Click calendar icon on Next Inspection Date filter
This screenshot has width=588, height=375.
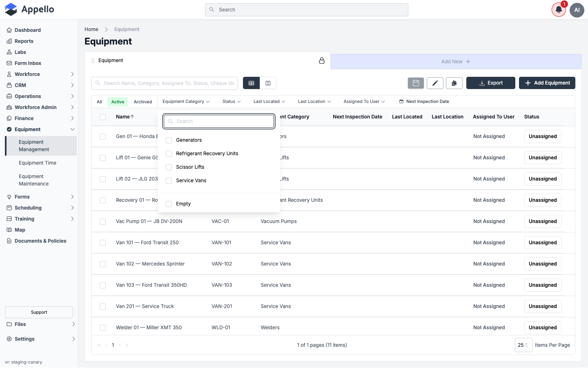tap(401, 102)
